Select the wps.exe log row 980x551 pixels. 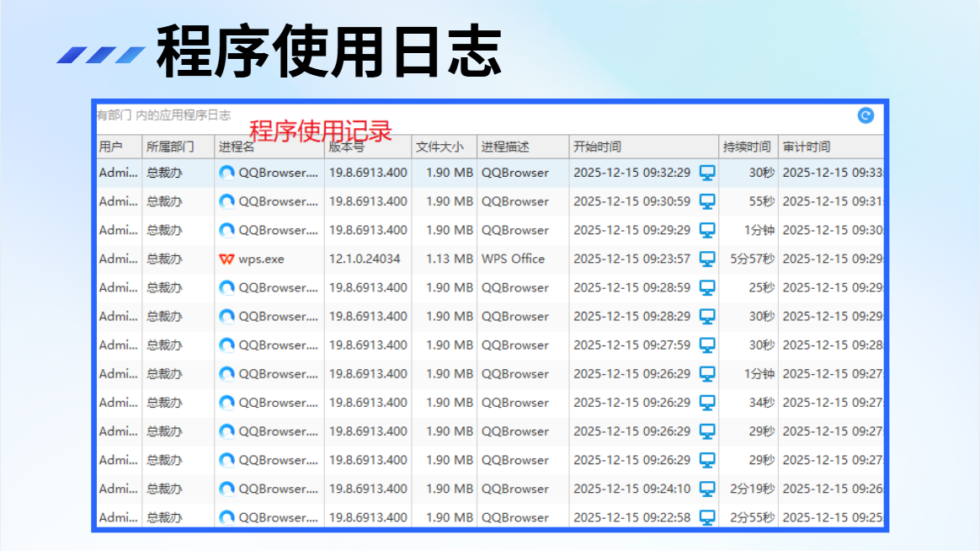(490, 259)
